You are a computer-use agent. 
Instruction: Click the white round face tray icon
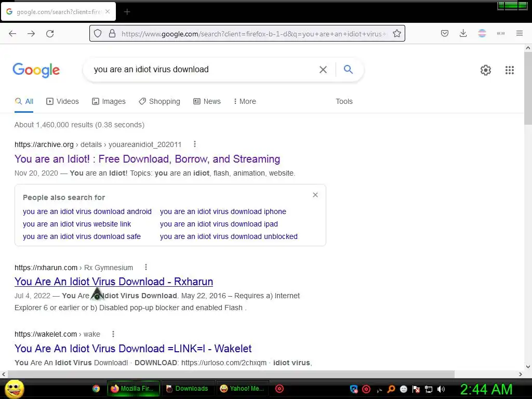tap(403, 389)
